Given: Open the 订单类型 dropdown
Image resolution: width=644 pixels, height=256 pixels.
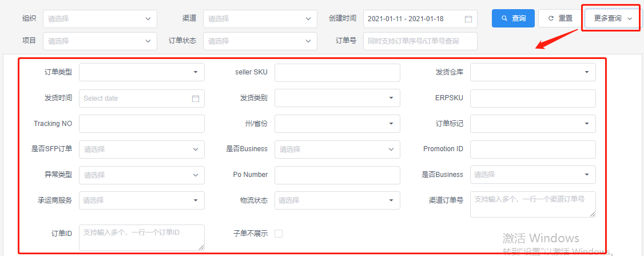Looking at the screenshot, I should click(142, 72).
